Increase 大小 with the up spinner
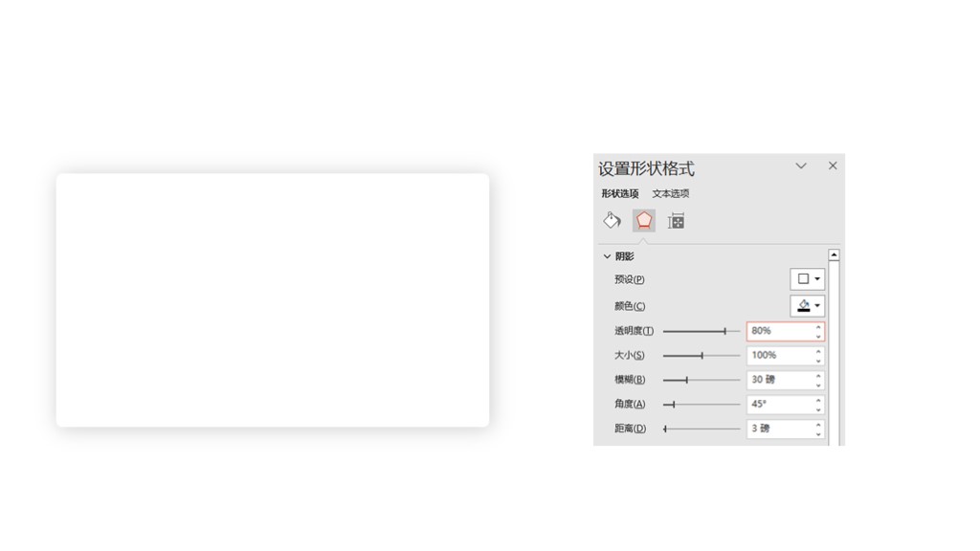The image size is (980, 551). 818,351
